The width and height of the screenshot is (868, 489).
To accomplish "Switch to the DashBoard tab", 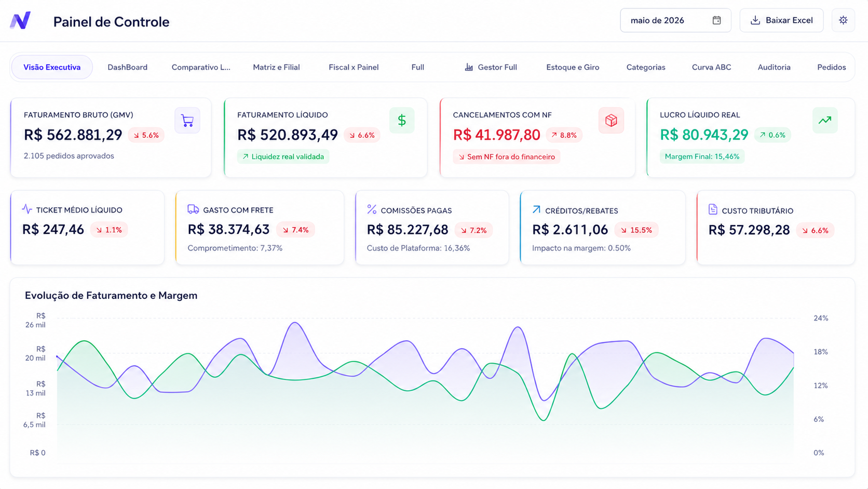I will pos(127,67).
